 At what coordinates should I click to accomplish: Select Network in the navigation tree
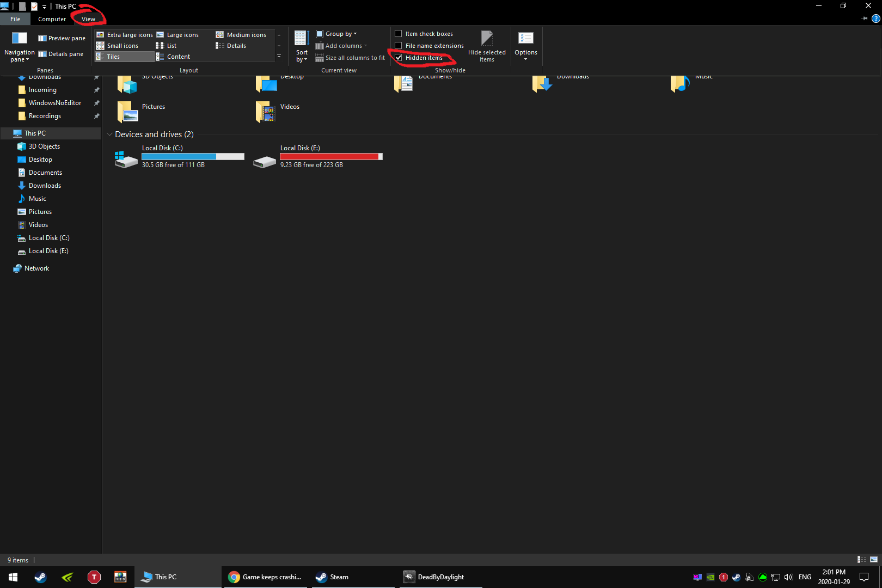tap(36, 268)
